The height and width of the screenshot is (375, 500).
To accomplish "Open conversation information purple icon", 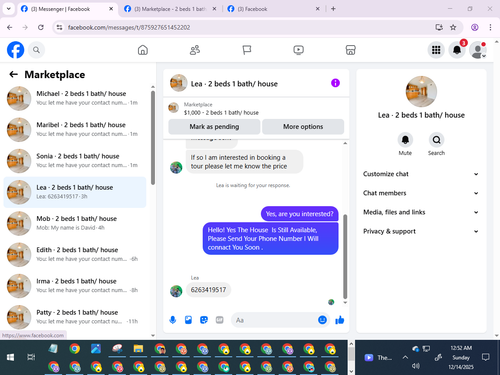I will point(335,83).
